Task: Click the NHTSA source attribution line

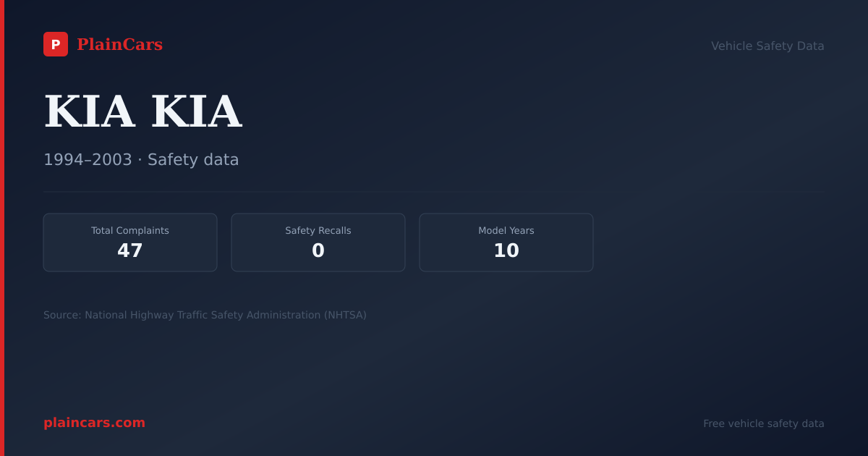Action: (205, 315)
